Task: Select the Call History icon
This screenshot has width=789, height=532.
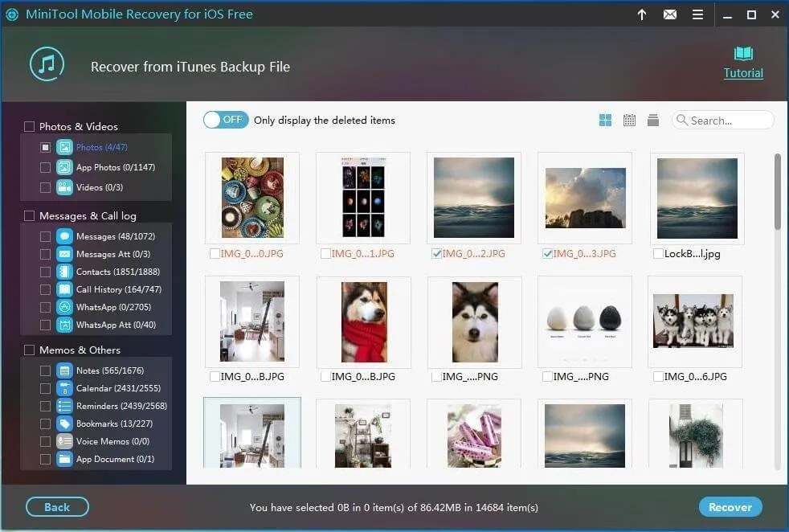Action: (64, 289)
